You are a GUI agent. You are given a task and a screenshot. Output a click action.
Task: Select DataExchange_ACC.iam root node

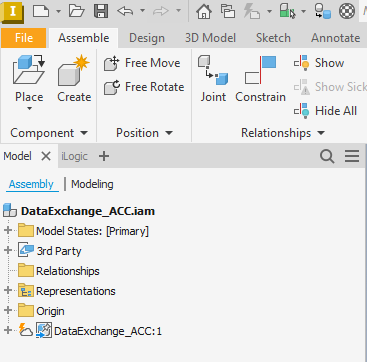(x=88, y=211)
